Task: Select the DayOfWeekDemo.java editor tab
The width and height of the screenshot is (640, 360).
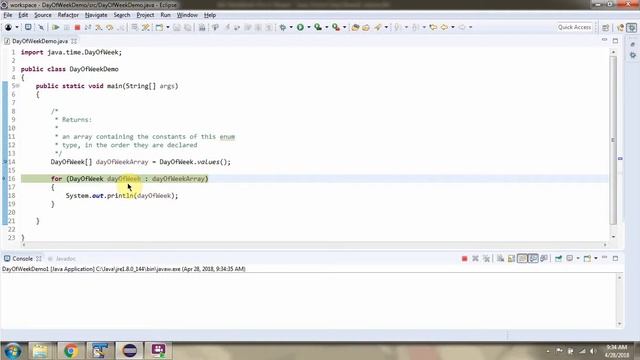Action: [40, 41]
